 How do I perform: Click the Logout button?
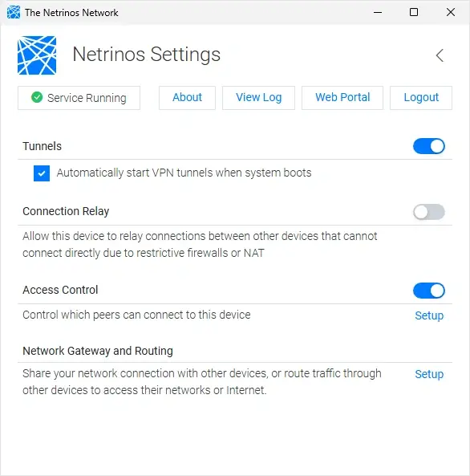coord(421,98)
